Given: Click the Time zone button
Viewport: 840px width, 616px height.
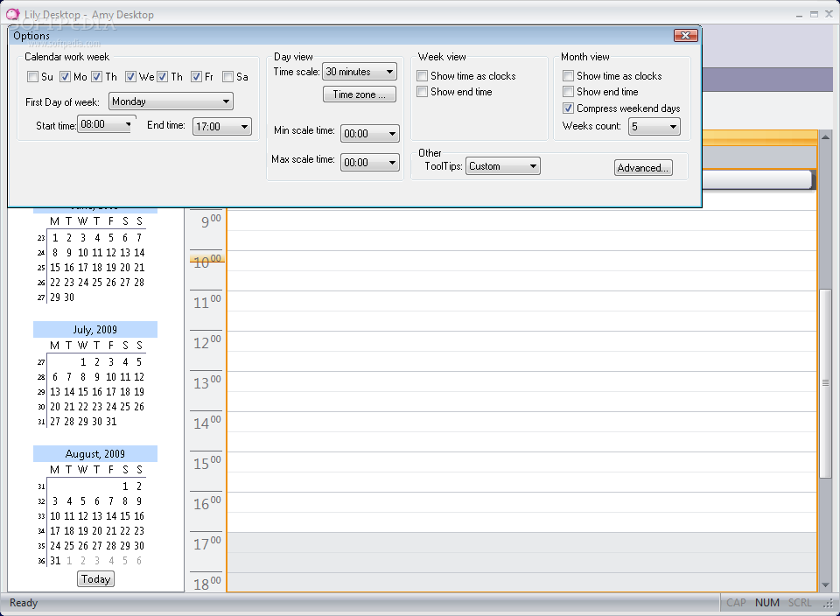Looking at the screenshot, I should (x=360, y=94).
